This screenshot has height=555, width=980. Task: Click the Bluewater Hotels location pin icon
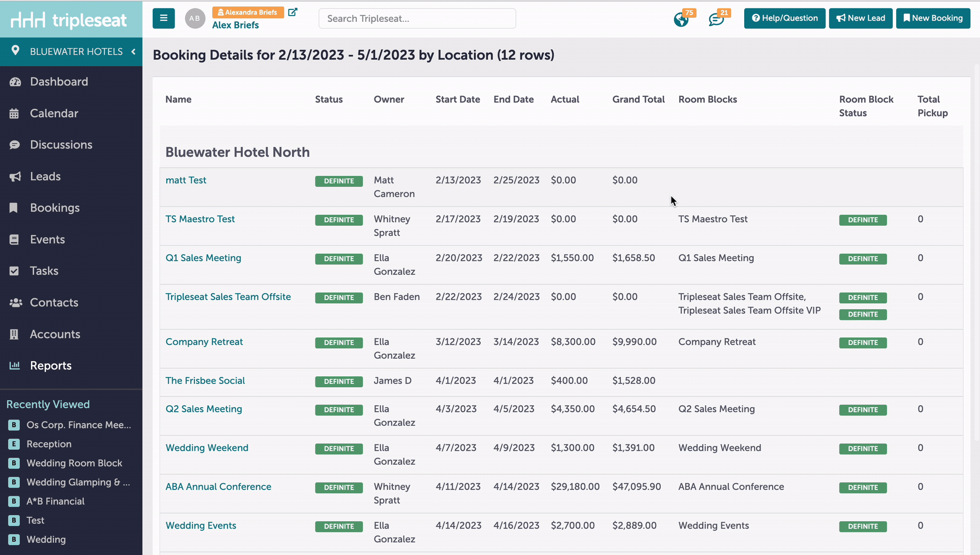click(x=15, y=51)
